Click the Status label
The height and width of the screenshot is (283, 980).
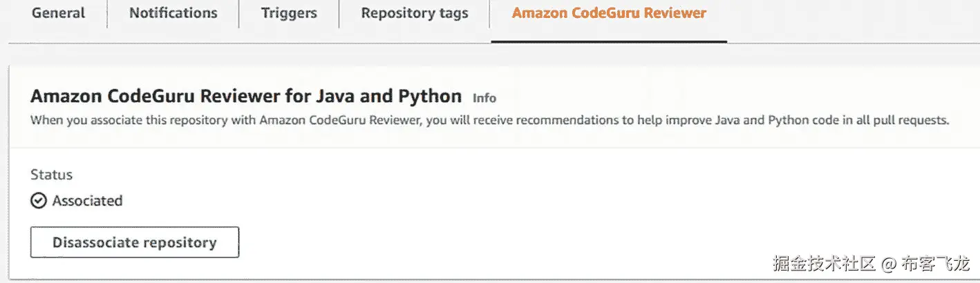coord(52,175)
